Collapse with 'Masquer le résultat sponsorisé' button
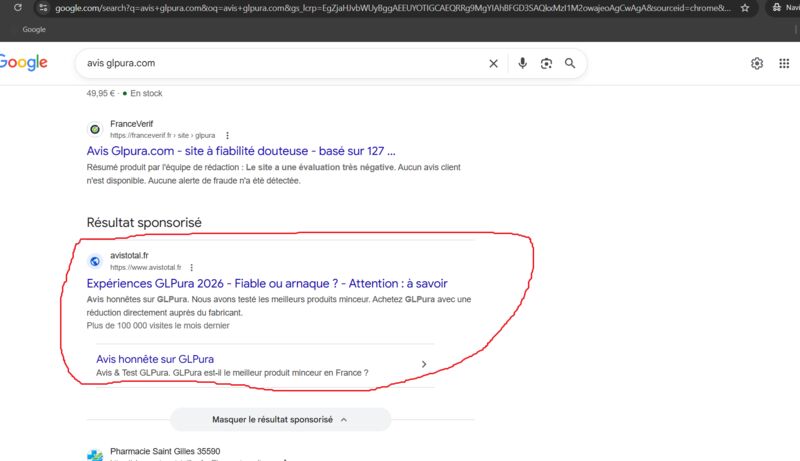The width and height of the screenshot is (800, 461). pos(280,420)
